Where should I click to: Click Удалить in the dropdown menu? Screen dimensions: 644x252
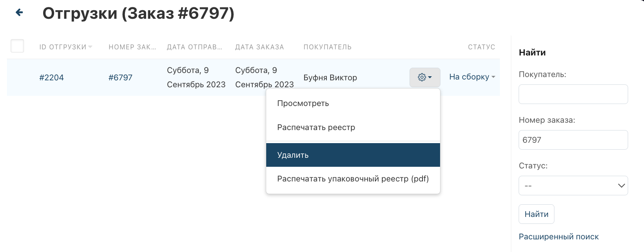click(293, 155)
